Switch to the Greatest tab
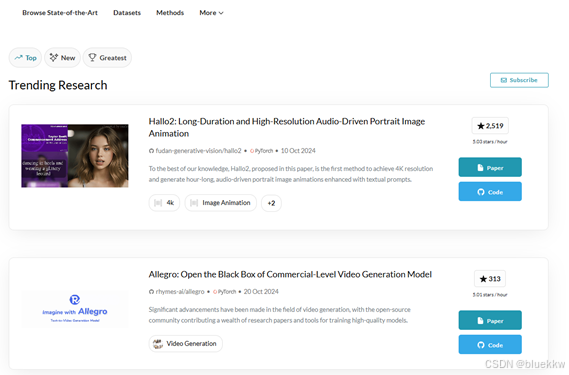The image size is (569, 375). coord(107,58)
